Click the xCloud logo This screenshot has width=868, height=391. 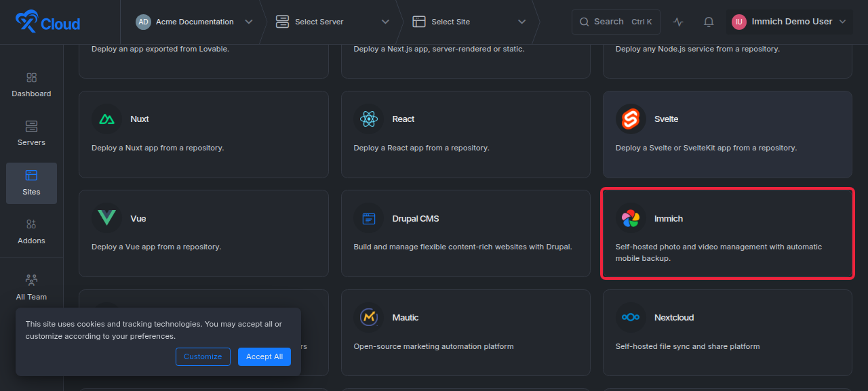point(48,22)
